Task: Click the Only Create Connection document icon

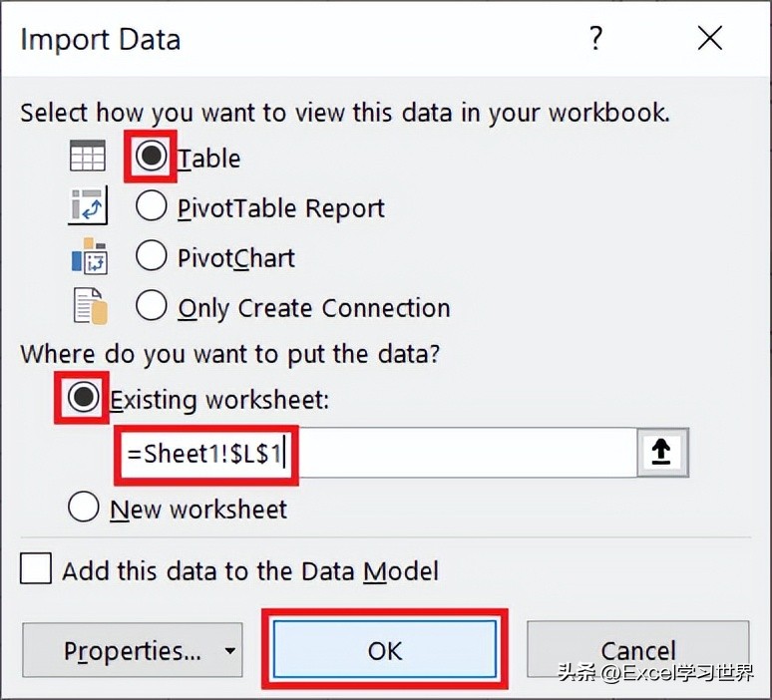Action: click(x=90, y=306)
